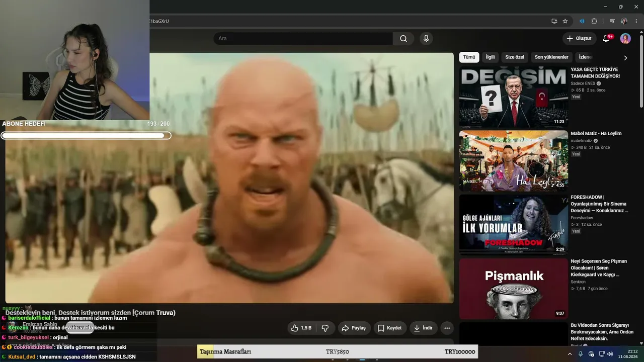The height and width of the screenshot is (362, 644).
Task: Click the main video player frame
Action: click(229, 177)
